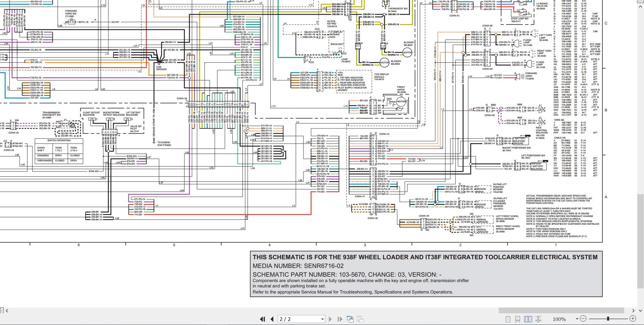Click the next view navigation icon
Image resolution: width=644 pixels, height=325 pixels.
361,319
